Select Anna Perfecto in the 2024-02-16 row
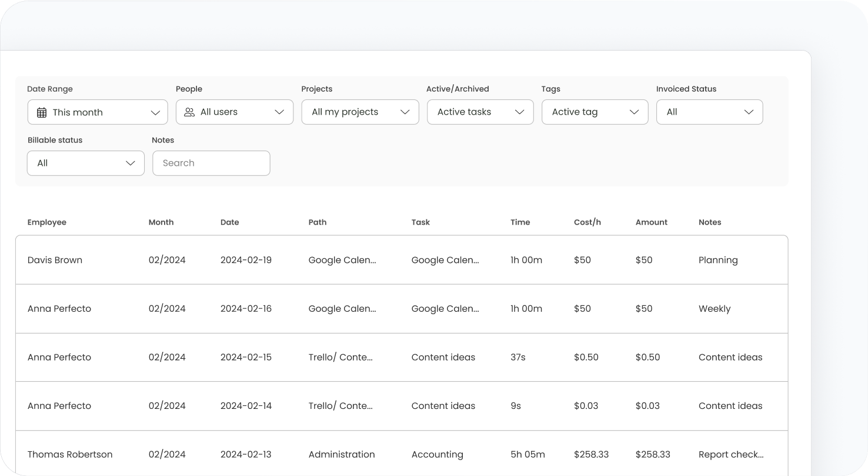 click(x=59, y=309)
